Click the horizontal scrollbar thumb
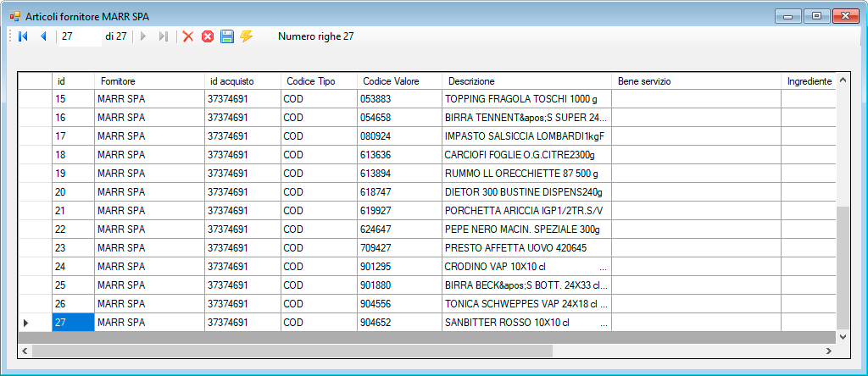Image resolution: width=868 pixels, height=376 pixels. pyautogui.click(x=292, y=351)
